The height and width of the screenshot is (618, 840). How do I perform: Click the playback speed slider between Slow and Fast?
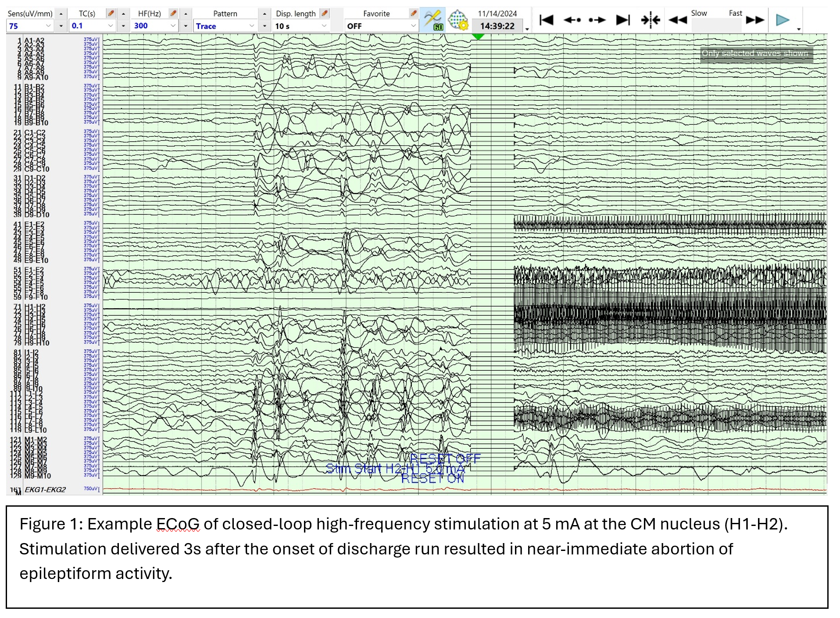click(x=716, y=25)
